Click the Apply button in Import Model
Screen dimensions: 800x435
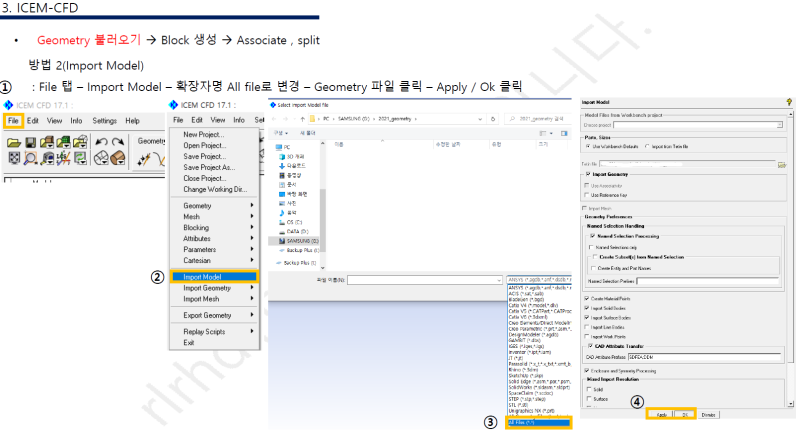(x=661, y=415)
